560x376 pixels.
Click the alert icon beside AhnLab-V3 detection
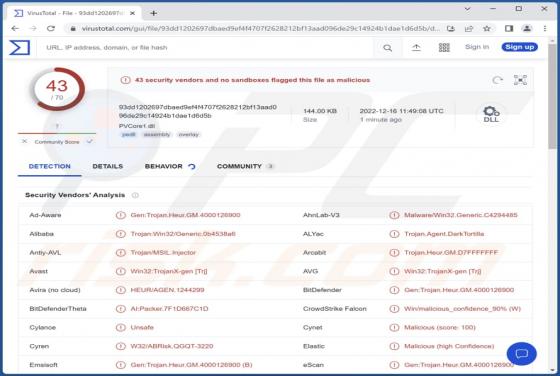point(394,215)
